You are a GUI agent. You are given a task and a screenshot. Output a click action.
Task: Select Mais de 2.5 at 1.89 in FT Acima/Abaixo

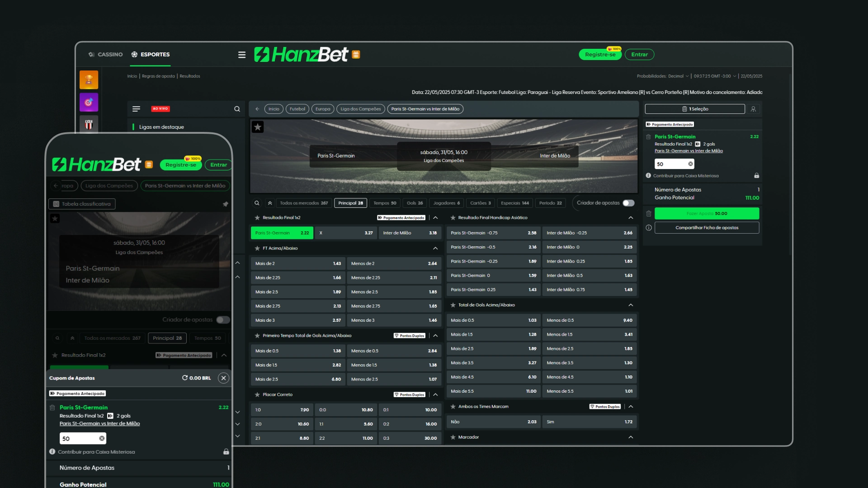click(298, 292)
